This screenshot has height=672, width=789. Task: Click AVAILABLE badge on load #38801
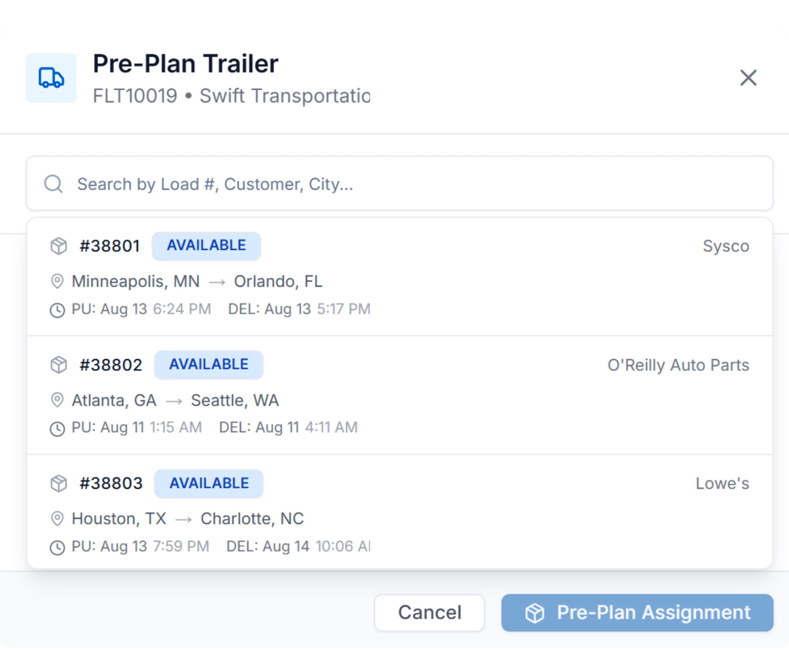[206, 246]
